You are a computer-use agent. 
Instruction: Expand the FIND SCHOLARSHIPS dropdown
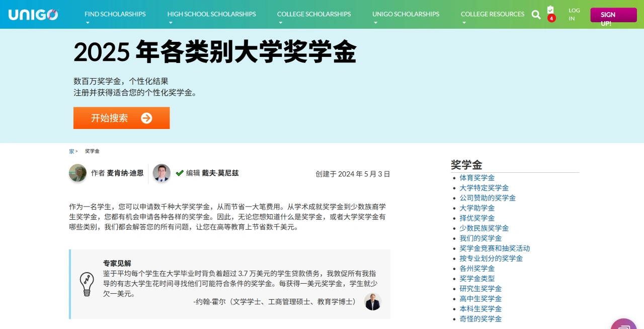coord(115,14)
